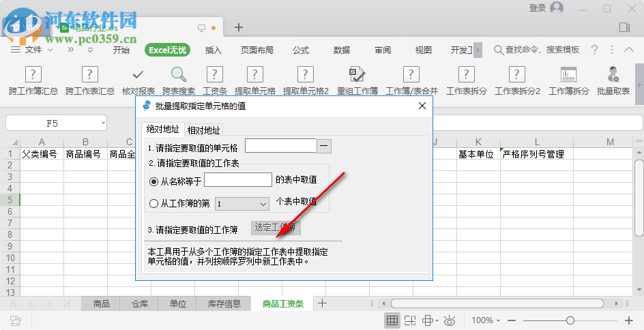Click the 核对报表 checkmark icon
Viewport: 644px width, 330px height.
point(138,75)
